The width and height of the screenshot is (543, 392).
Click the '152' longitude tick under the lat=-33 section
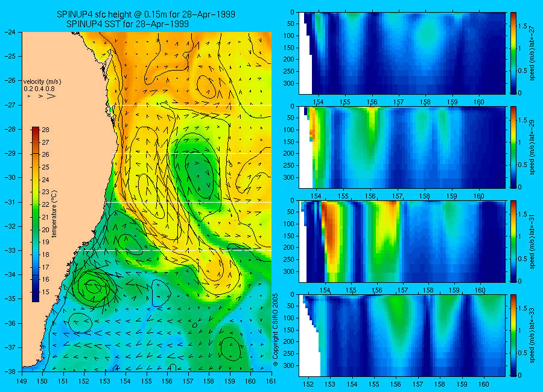(x=308, y=384)
